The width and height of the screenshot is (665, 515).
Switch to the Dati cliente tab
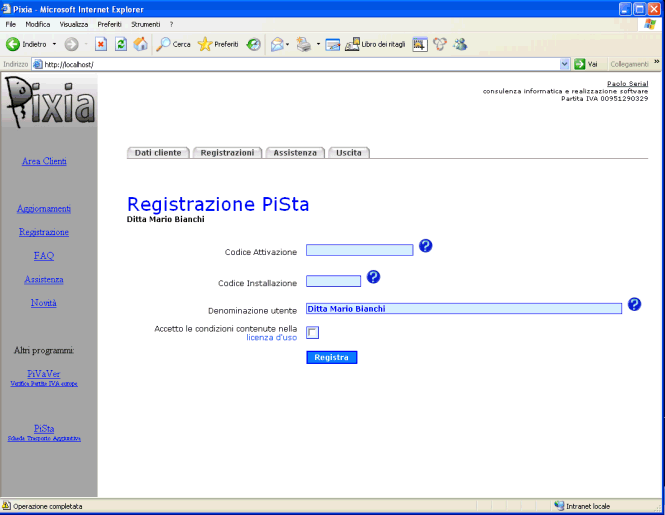158,153
